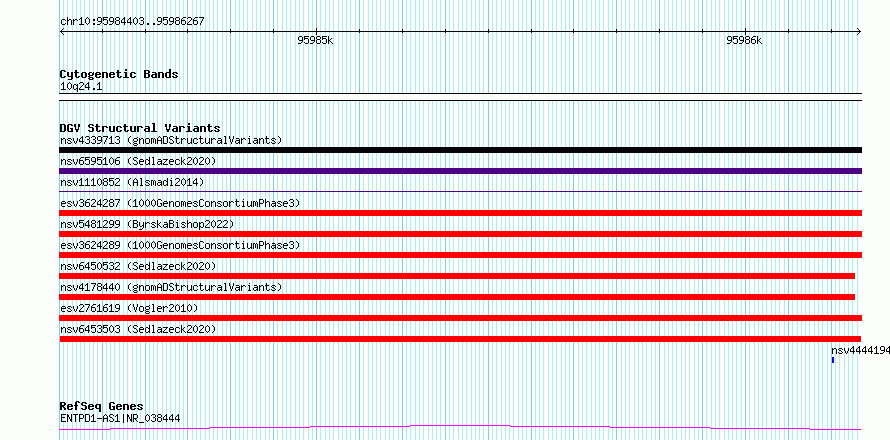Select the nsv4444194 variant label
890x440 pixels.
pyautogui.click(x=860, y=350)
